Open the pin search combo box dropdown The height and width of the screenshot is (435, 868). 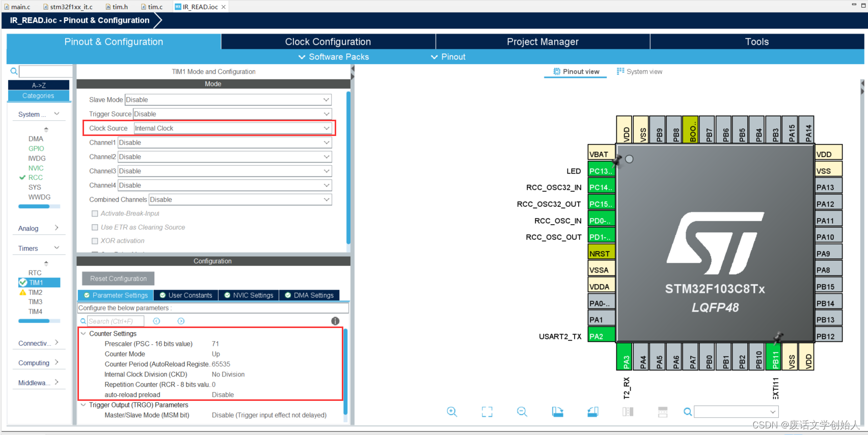pos(773,412)
